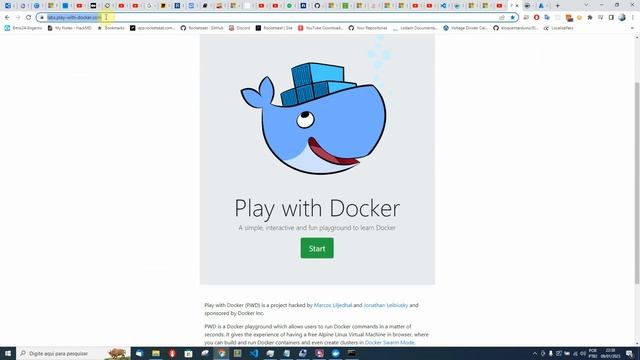Open the Lodash Documentation bookmark

[x=415, y=28]
